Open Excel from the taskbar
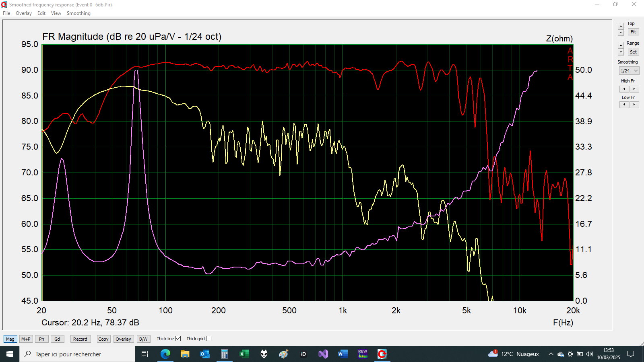Viewport: 644px width, 362px height. 244,354
